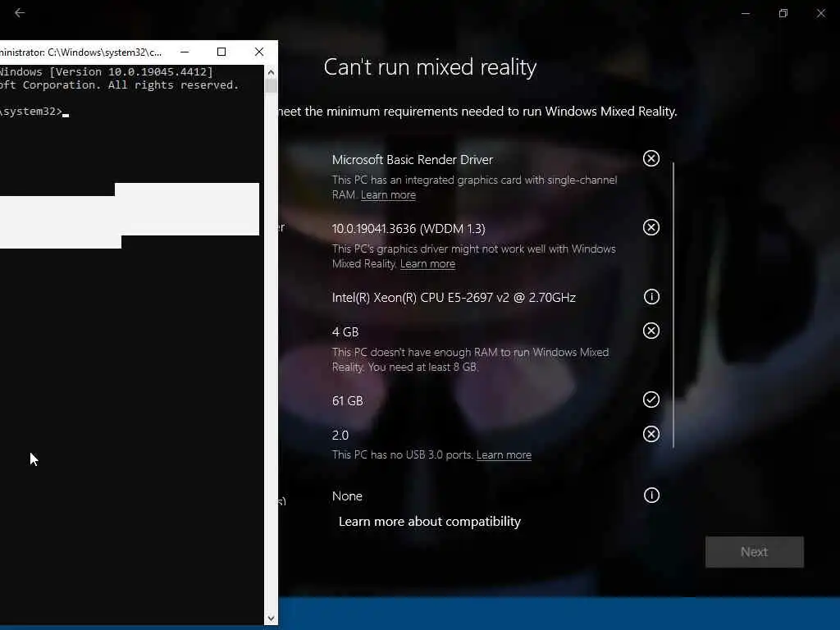840x630 pixels.
Task: Click the 4 GB value
Action: click(x=345, y=332)
